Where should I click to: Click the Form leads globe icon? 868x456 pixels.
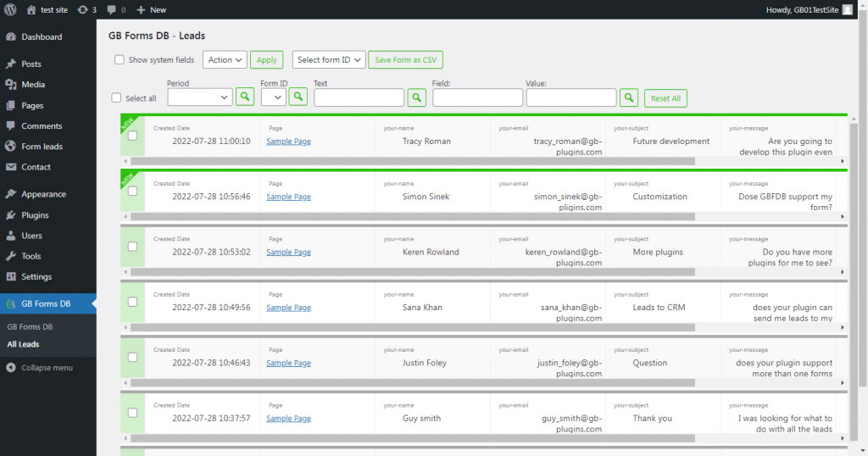pos(10,147)
